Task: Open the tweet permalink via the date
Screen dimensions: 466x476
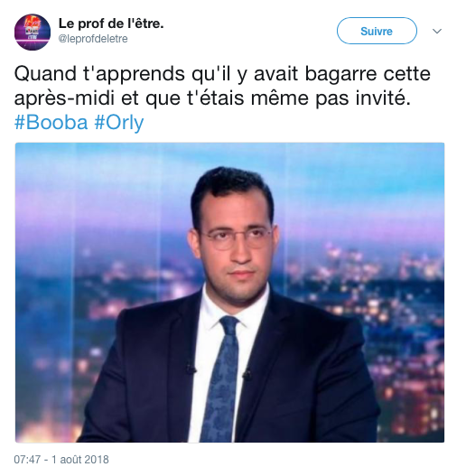Action: click(x=61, y=460)
